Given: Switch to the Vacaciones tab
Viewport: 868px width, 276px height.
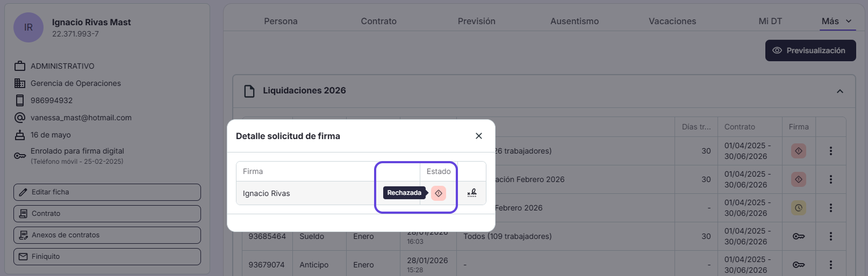Looking at the screenshot, I should click(x=672, y=21).
